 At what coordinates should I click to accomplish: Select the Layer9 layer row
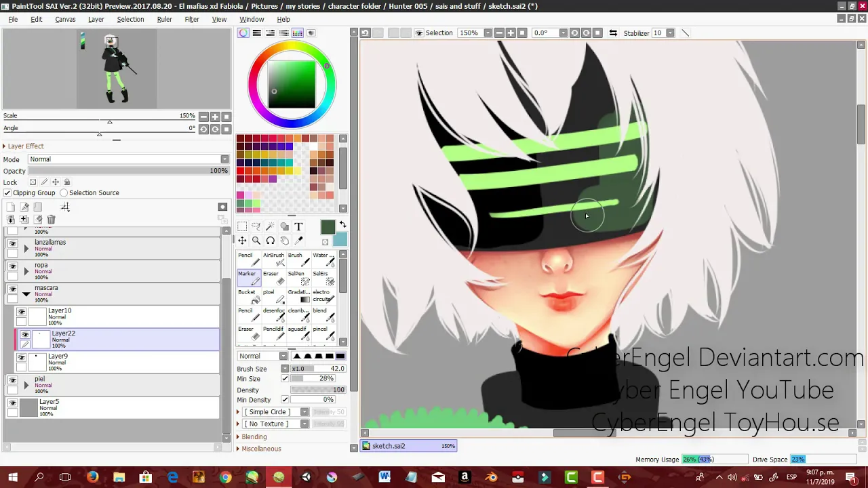point(117,362)
